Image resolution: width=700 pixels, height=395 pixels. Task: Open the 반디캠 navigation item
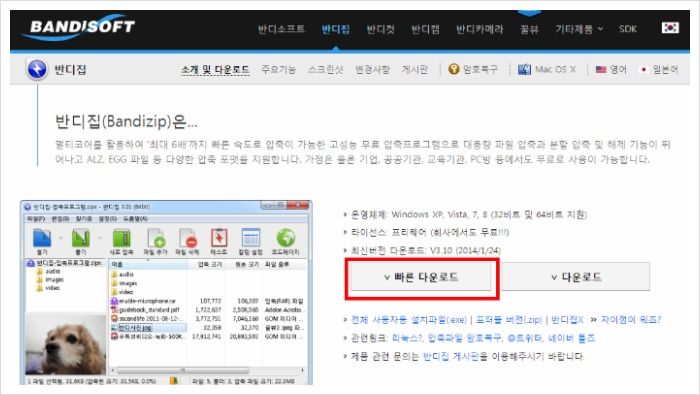point(425,29)
